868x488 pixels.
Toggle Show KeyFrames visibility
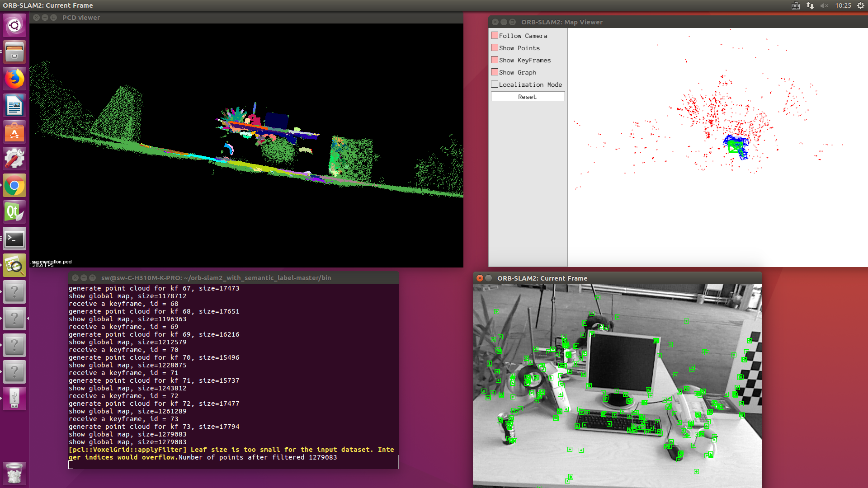495,60
